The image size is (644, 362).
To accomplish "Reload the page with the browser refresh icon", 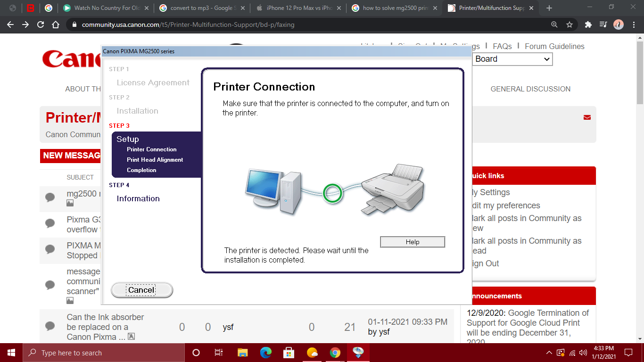I will coord(41,25).
